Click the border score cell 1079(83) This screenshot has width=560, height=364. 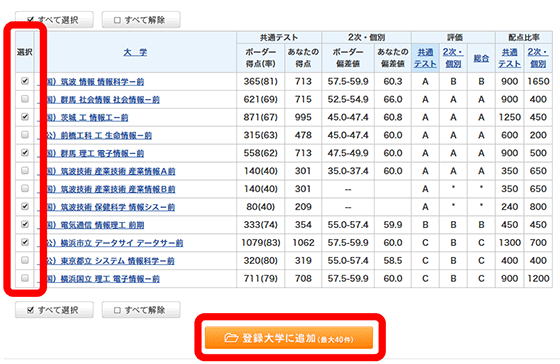pos(260,243)
